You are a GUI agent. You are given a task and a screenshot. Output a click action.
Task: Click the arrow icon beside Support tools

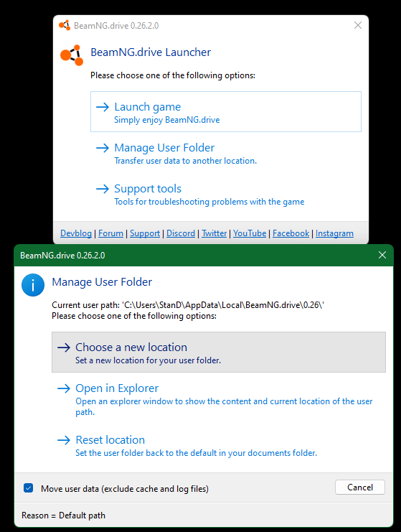click(103, 189)
